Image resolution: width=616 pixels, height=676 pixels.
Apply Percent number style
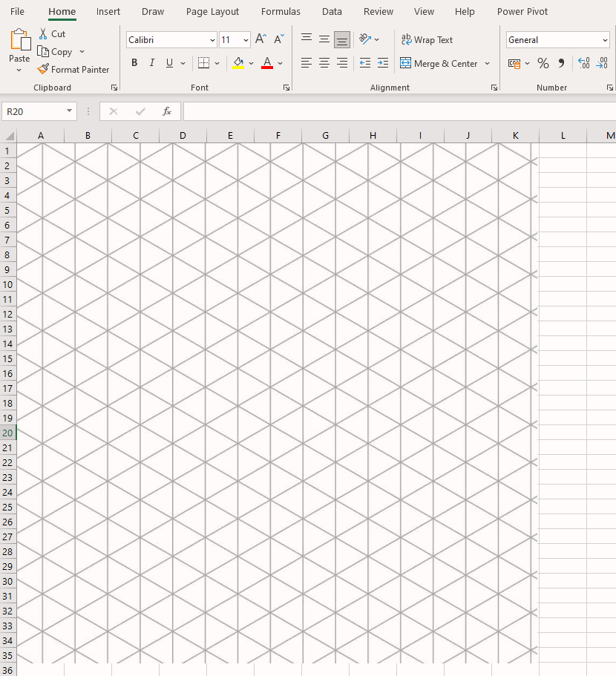pyautogui.click(x=543, y=63)
